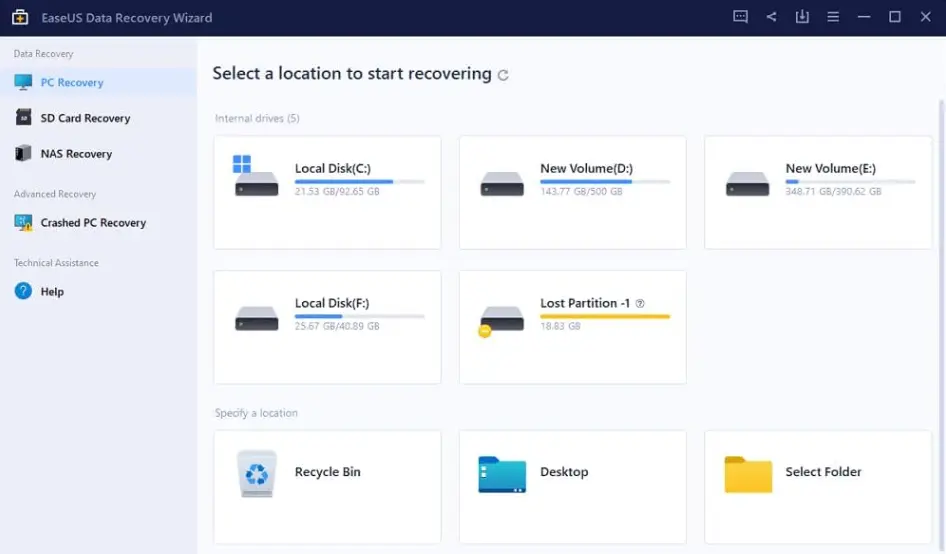Select the Local Disk(F:) drive card

(x=327, y=326)
